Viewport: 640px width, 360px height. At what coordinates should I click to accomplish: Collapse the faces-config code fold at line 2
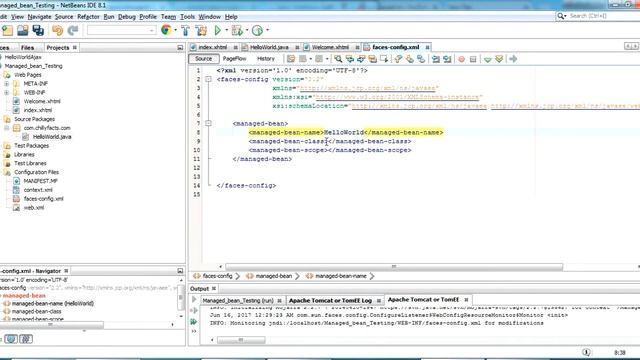click(208, 79)
